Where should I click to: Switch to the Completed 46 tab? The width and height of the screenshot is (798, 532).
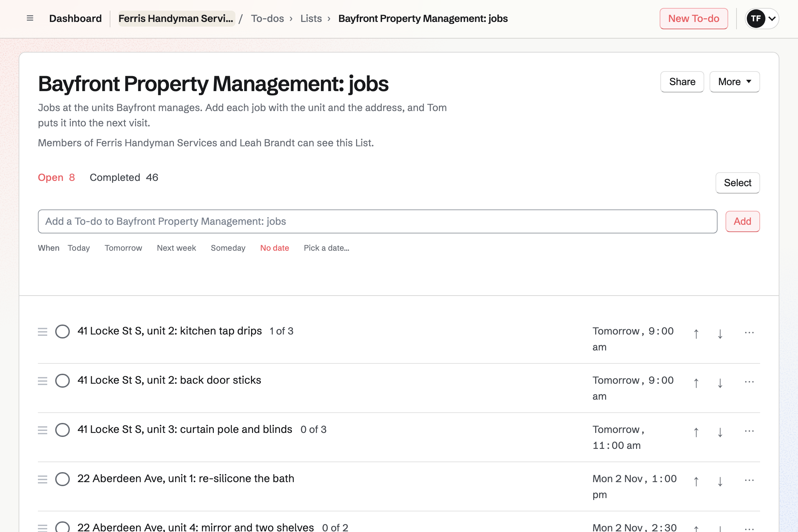click(124, 178)
